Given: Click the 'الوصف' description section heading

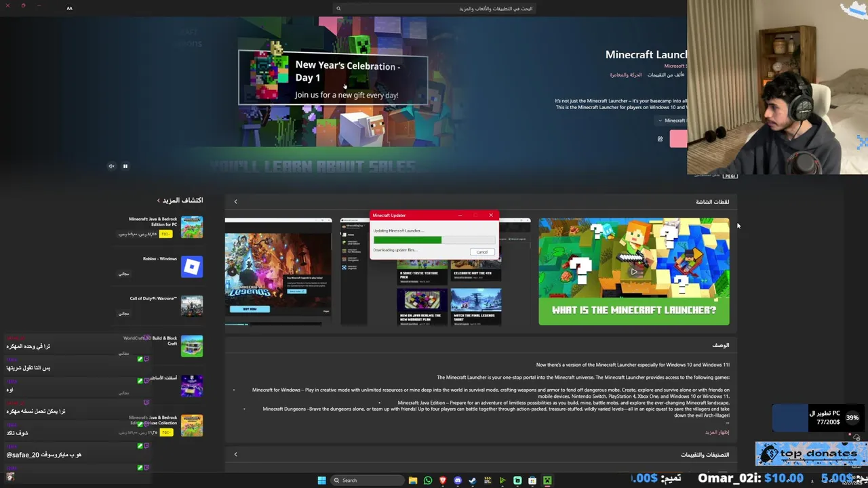Looking at the screenshot, I should pos(721,345).
